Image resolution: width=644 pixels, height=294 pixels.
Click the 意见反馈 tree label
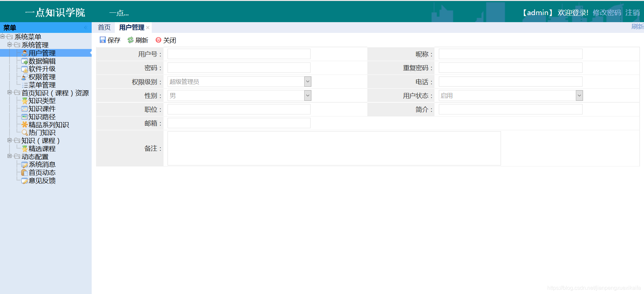click(x=42, y=181)
